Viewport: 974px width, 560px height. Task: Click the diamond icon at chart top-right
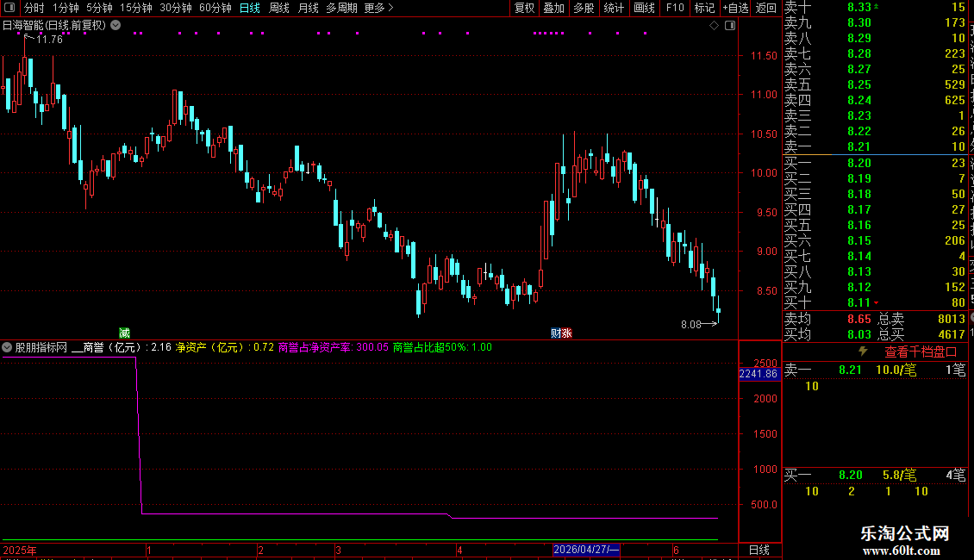pyautogui.click(x=714, y=26)
